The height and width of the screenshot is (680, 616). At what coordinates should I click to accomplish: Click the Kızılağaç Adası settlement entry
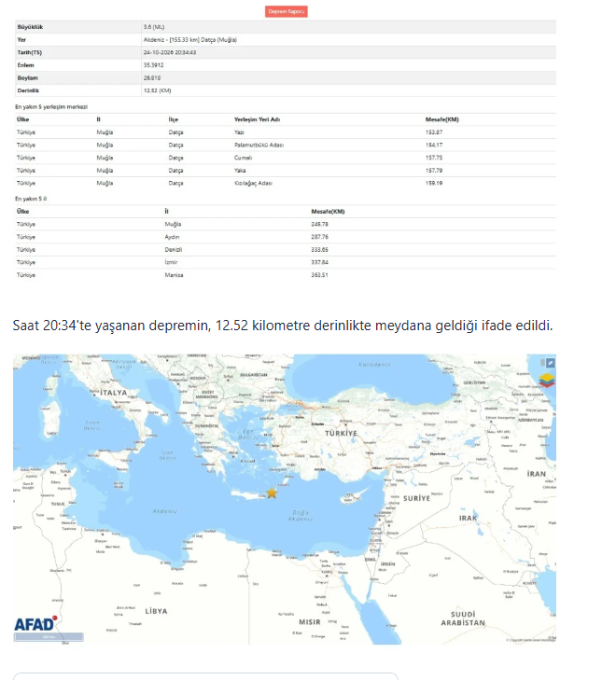pyautogui.click(x=253, y=183)
